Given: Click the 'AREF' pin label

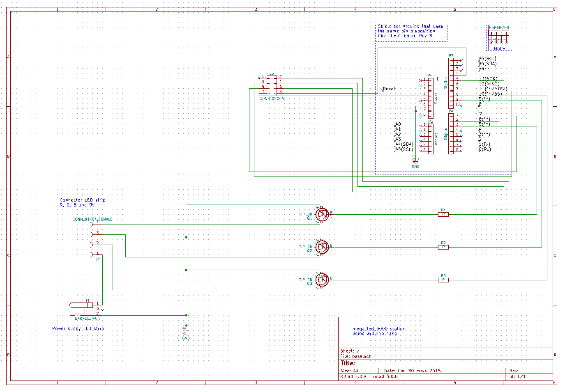Looking at the screenshot, I should click(x=484, y=69).
